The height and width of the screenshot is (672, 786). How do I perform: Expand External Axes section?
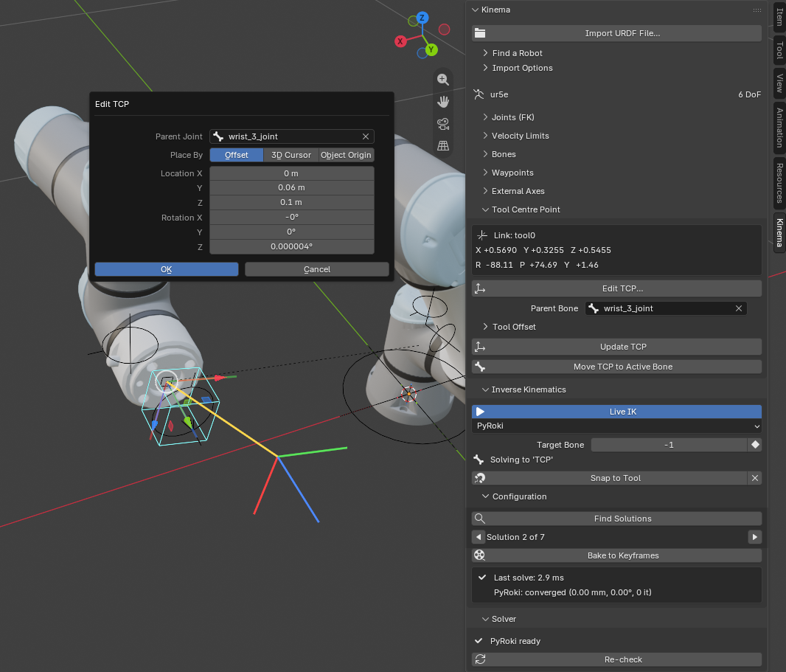pyautogui.click(x=485, y=191)
